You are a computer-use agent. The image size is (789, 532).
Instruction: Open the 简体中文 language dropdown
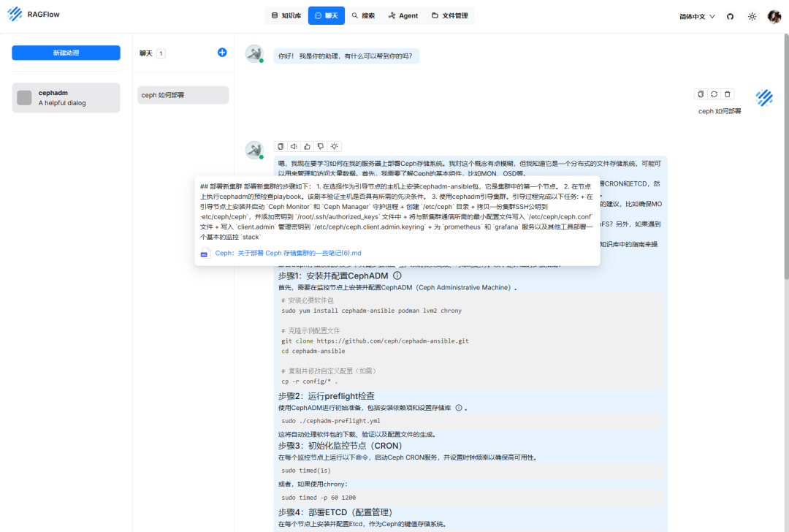pos(697,17)
